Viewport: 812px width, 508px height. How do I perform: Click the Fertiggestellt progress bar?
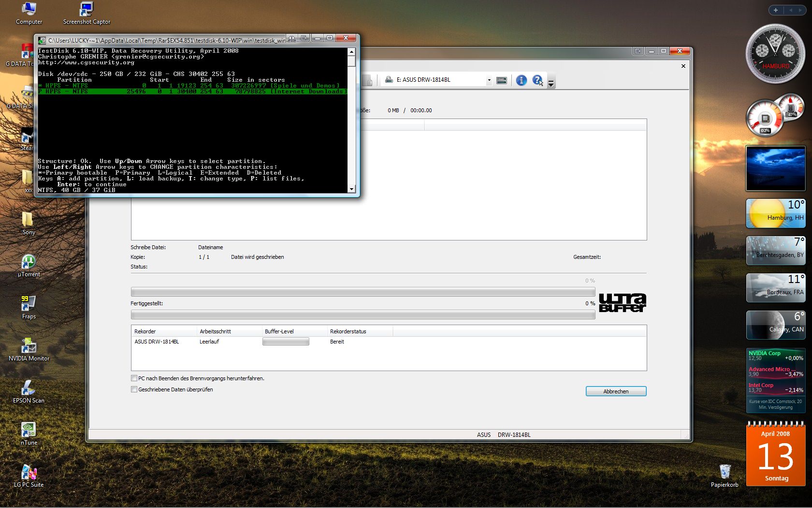363,314
